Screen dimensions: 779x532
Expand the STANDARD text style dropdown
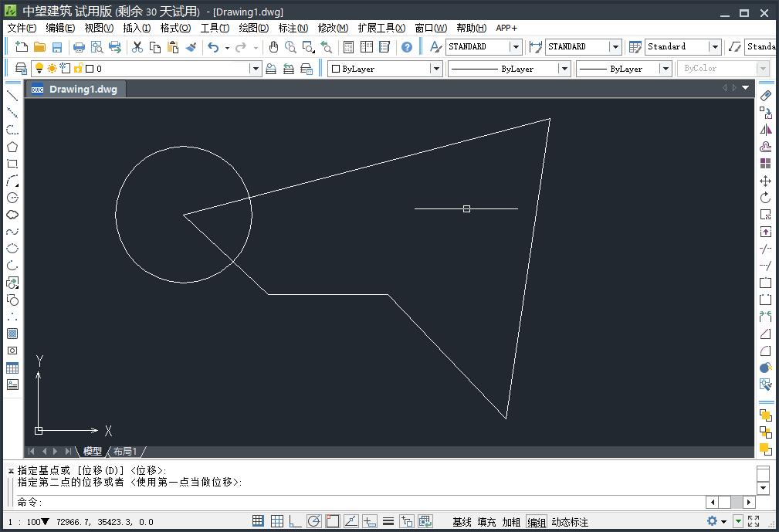(x=515, y=46)
